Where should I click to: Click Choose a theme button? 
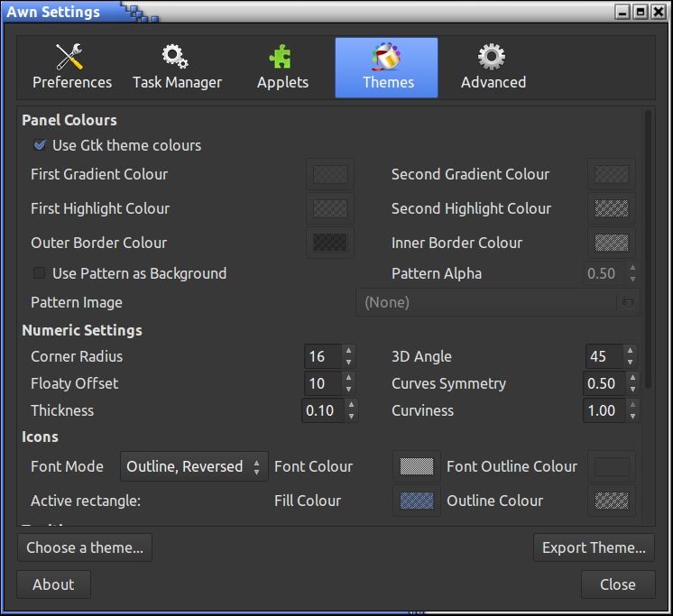tap(85, 547)
